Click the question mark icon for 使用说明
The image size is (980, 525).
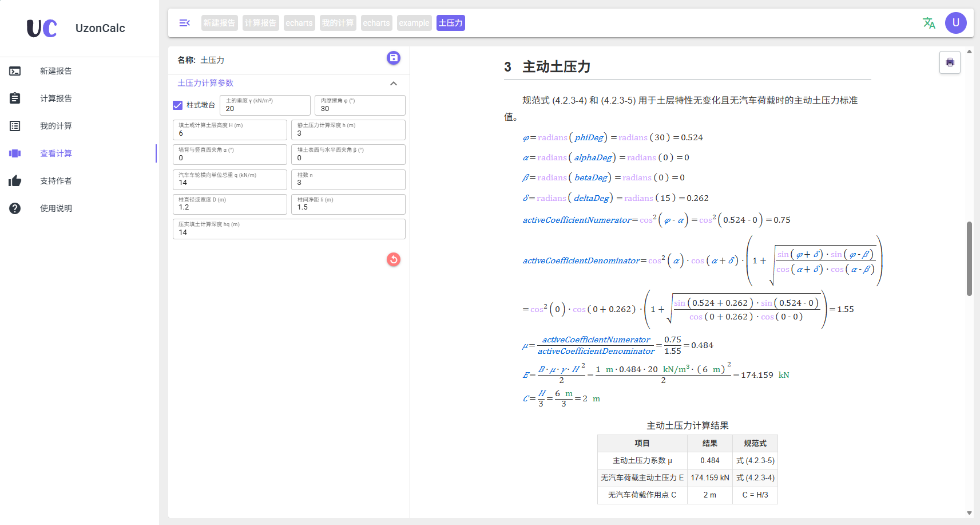point(15,208)
